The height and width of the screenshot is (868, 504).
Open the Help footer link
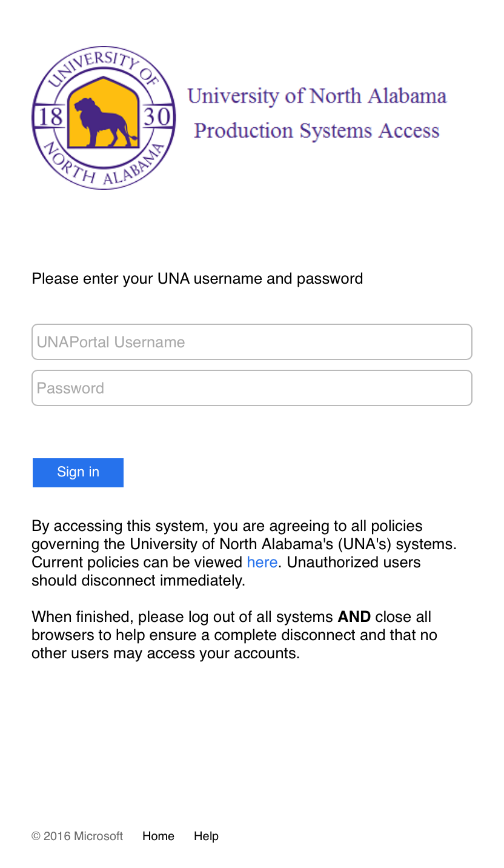(x=206, y=836)
